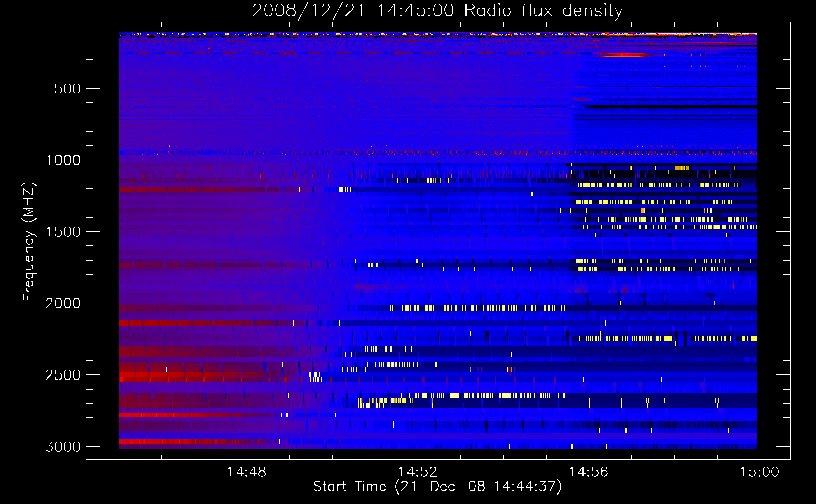The image size is (816, 504).
Task: Click the 2500 frequency tick label
Action: tap(63, 375)
